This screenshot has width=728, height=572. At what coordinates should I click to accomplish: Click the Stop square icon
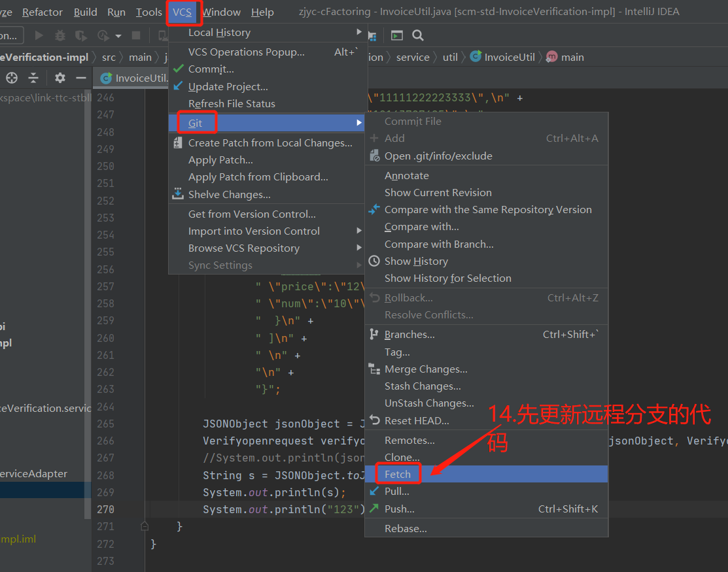[136, 35]
